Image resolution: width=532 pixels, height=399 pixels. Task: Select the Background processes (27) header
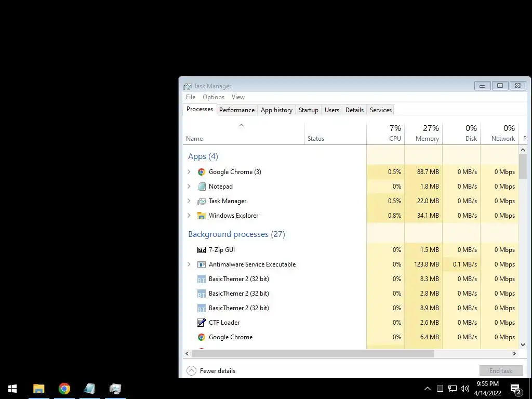tap(236, 234)
